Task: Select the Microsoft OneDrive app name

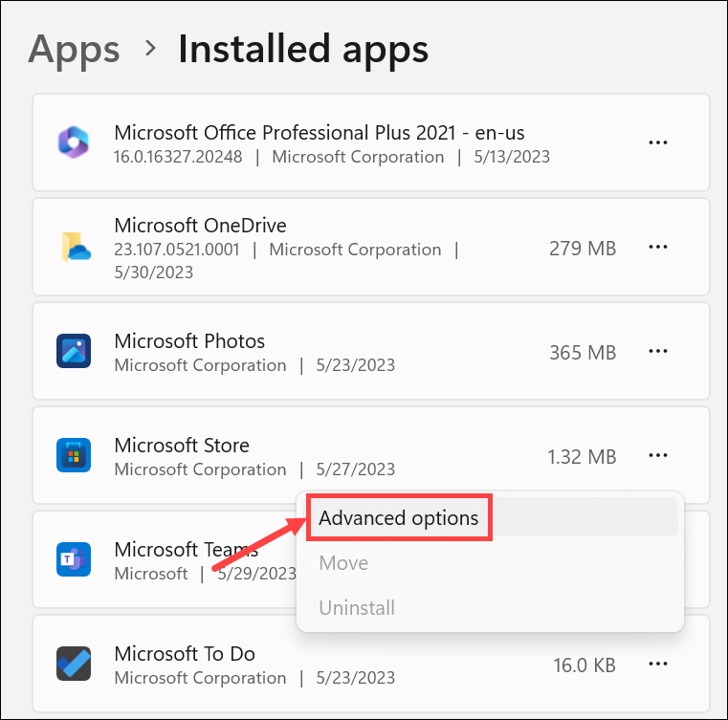Action: [x=200, y=226]
